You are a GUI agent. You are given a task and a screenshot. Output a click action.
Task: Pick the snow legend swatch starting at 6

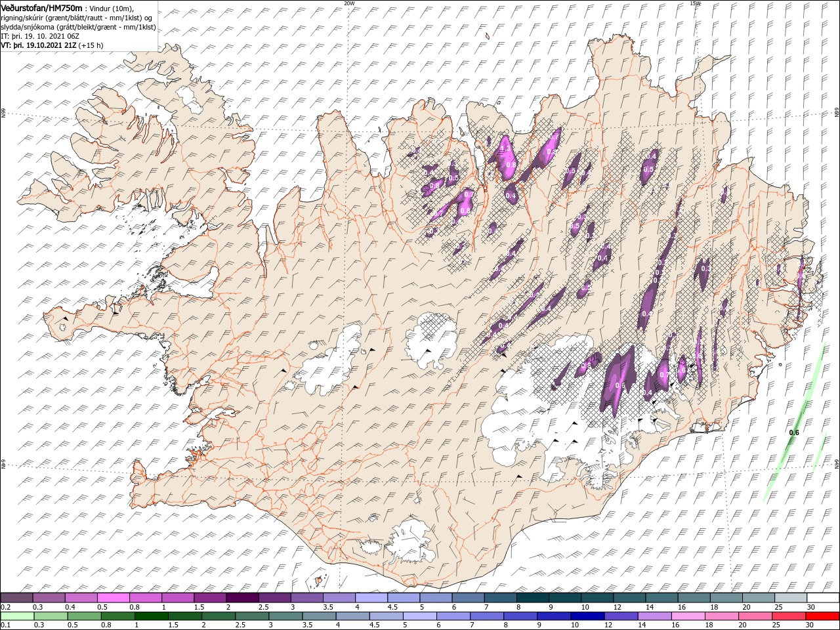[468, 597]
